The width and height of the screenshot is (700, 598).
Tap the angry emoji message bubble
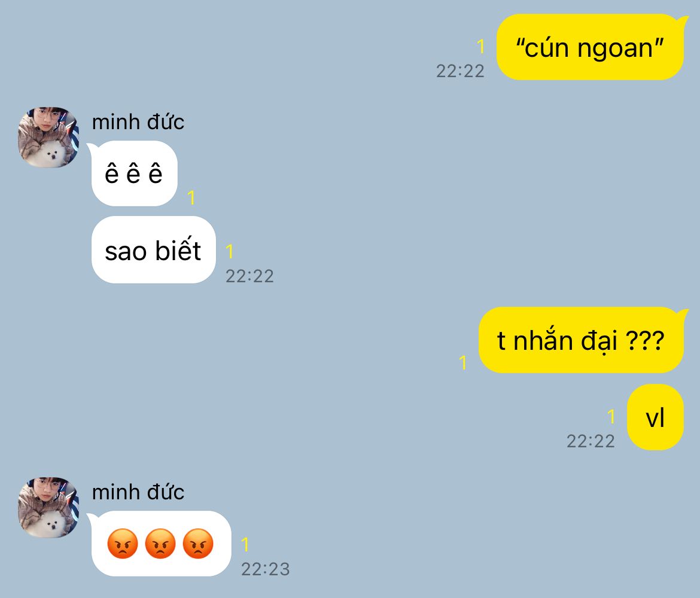coord(161,544)
